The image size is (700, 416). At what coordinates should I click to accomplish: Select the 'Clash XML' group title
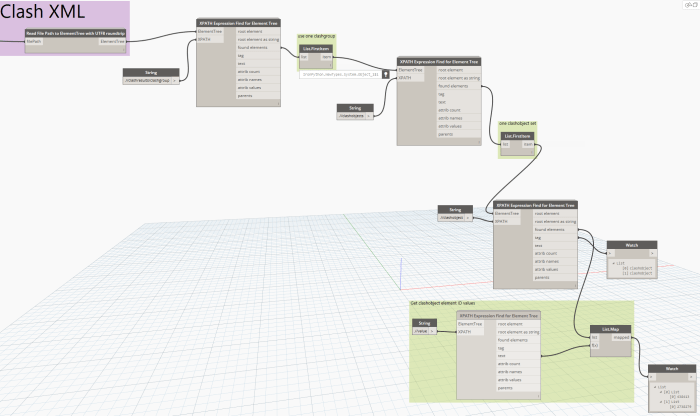(41, 13)
